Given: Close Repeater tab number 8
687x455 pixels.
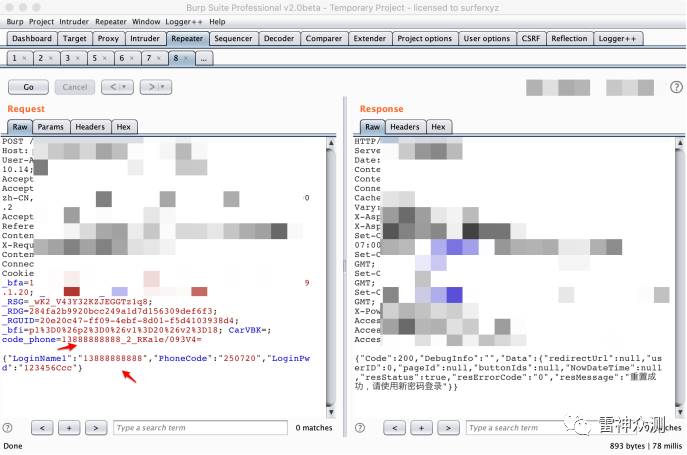Looking at the screenshot, I should tap(186, 58).
